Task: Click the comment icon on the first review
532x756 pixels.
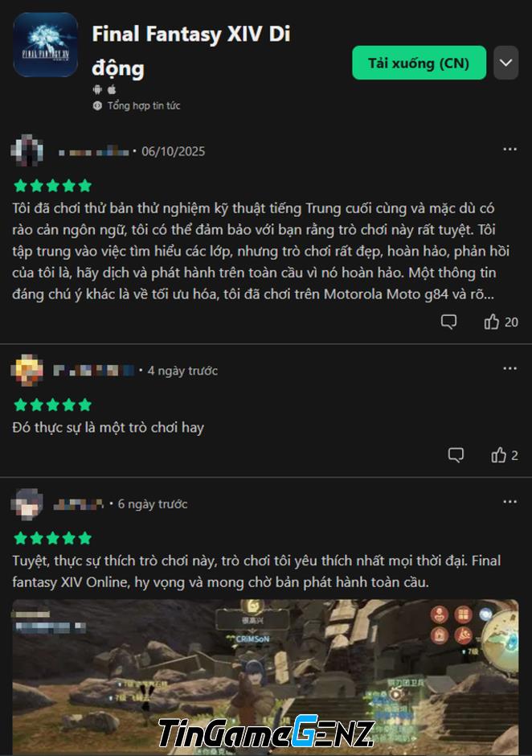Action: click(448, 322)
